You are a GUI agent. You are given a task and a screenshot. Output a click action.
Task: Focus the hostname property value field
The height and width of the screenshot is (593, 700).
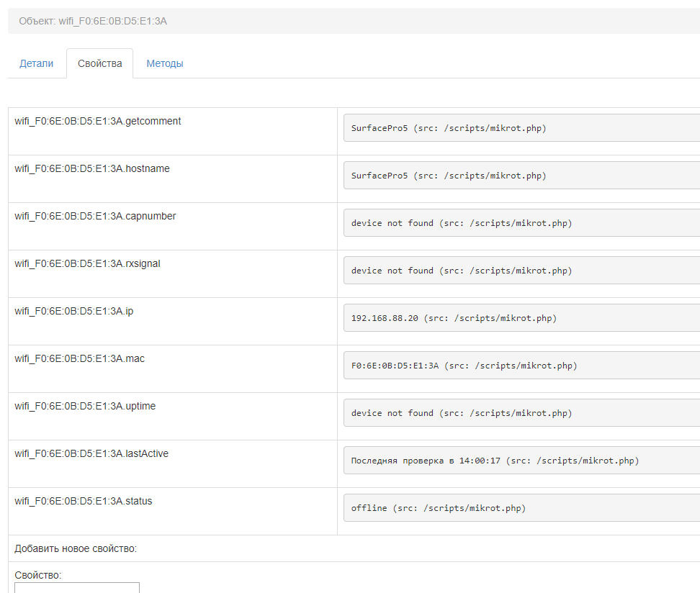point(521,176)
